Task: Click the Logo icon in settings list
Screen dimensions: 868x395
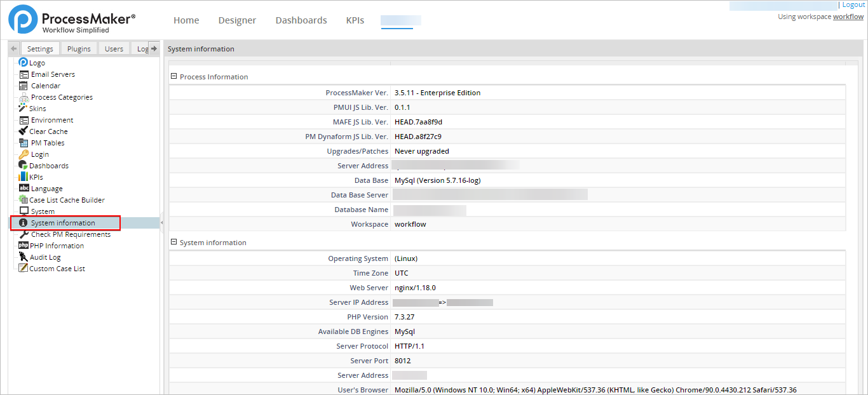Action: 24,63
